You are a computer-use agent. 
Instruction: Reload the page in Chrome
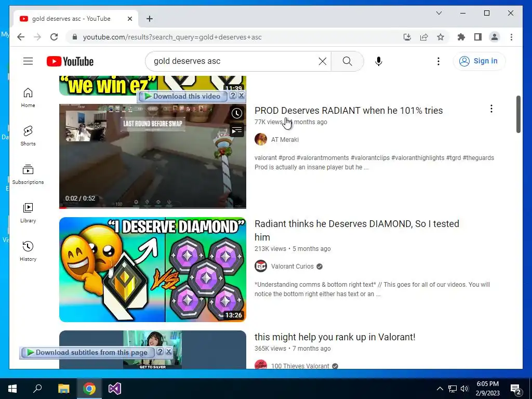pyautogui.click(x=54, y=37)
